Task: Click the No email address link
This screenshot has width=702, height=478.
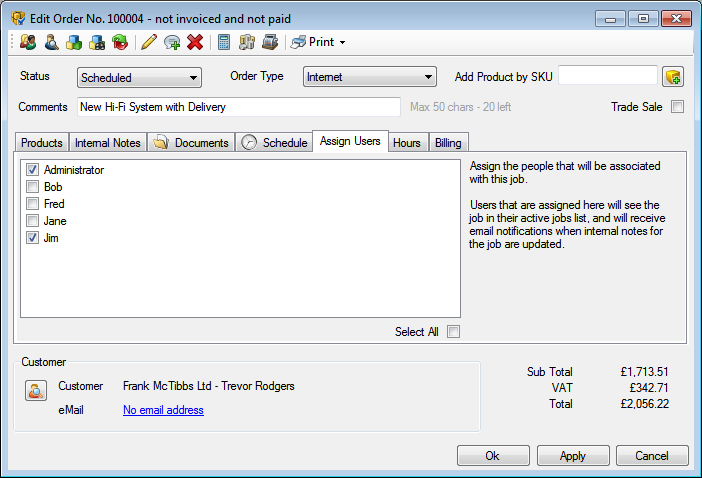Action: (x=163, y=410)
